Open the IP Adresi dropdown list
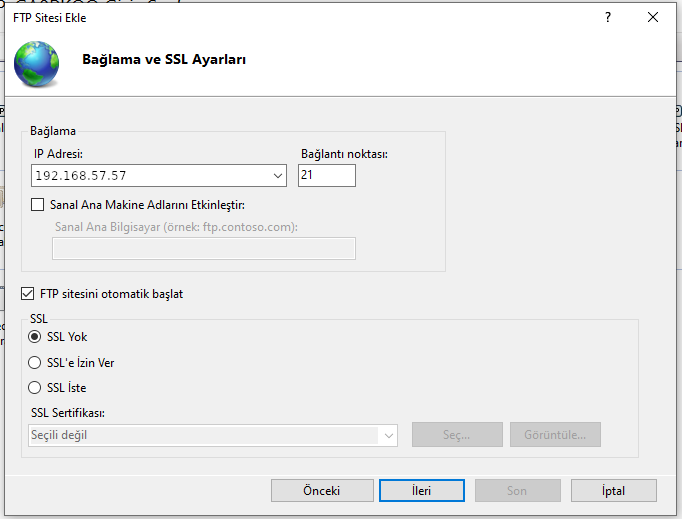This screenshot has width=682, height=519. [x=277, y=176]
